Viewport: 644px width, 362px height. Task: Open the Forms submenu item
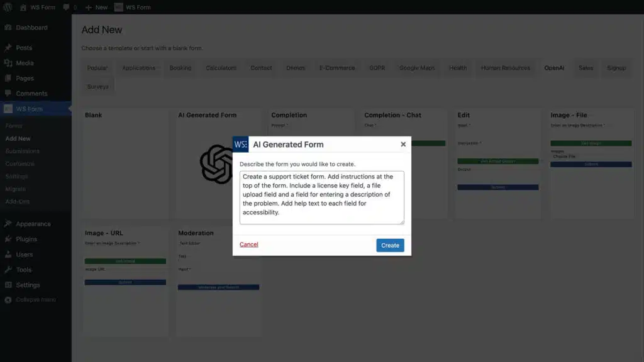[14, 126]
